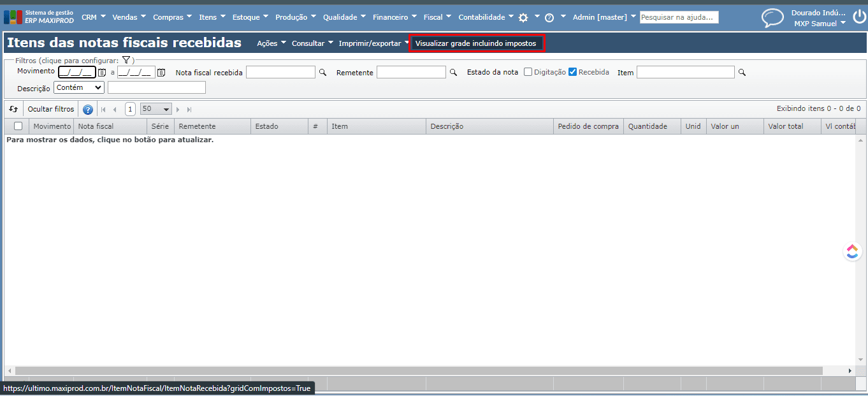The image size is (868, 396).
Task: Sort by Nota fiscal column header
Action: coord(110,126)
